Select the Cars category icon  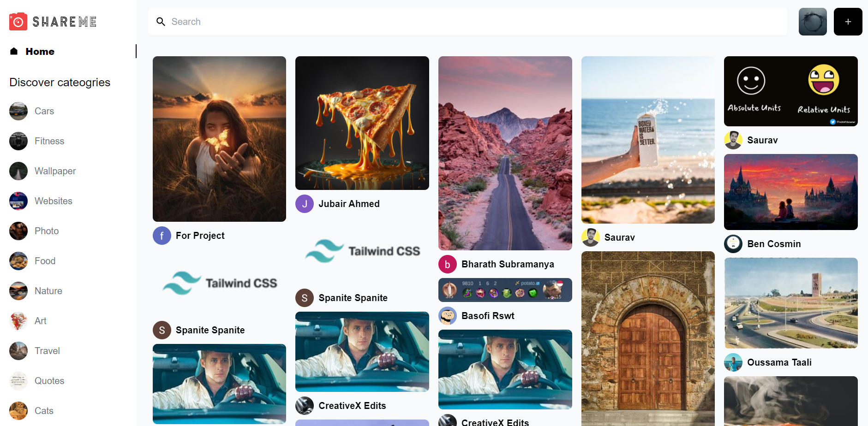click(x=18, y=111)
